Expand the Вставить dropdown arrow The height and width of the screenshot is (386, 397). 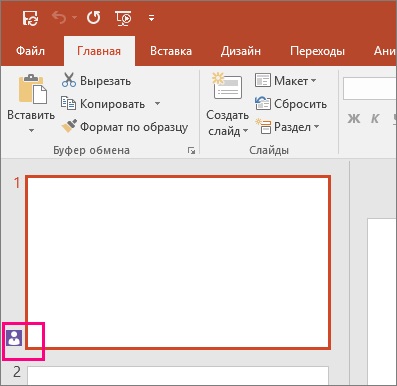coord(31,130)
